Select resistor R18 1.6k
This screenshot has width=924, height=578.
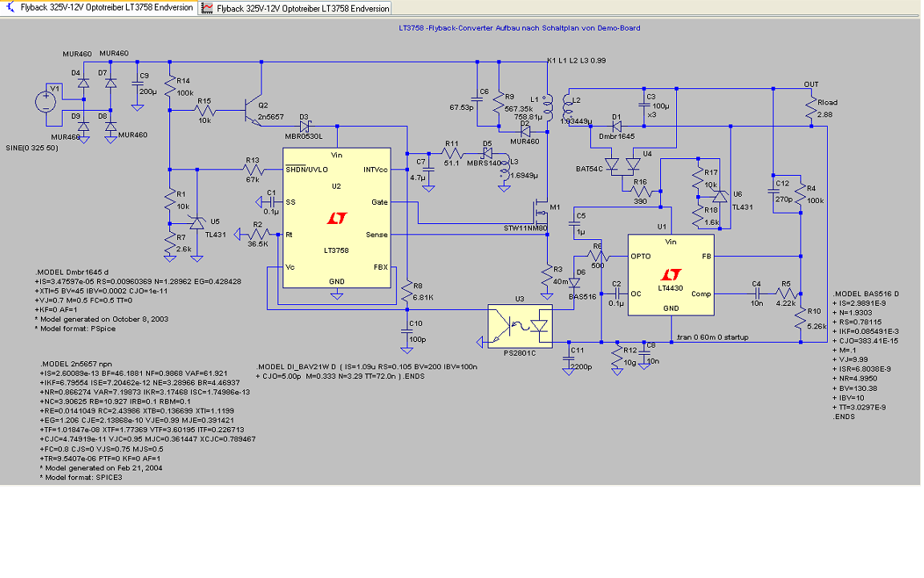pos(699,217)
